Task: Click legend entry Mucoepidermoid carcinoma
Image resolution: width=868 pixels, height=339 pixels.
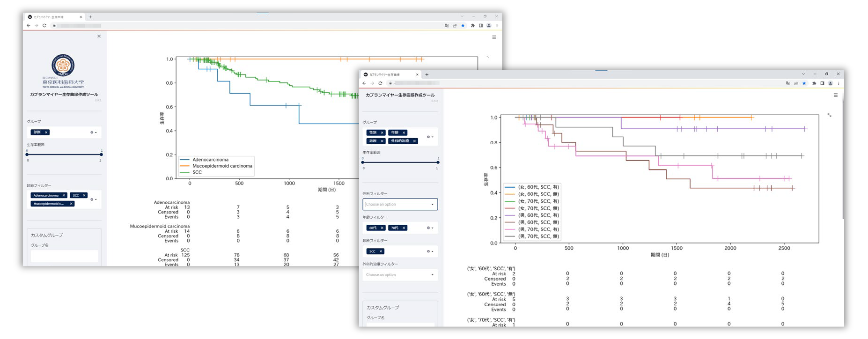Action: pyautogui.click(x=216, y=166)
